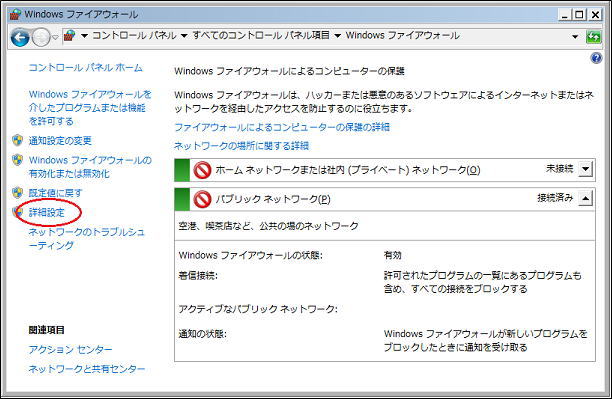This screenshot has width=612, height=399.
Task: Open ネットワークのトラブルシューティング link
Action: pyautogui.click(x=87, y=239)
